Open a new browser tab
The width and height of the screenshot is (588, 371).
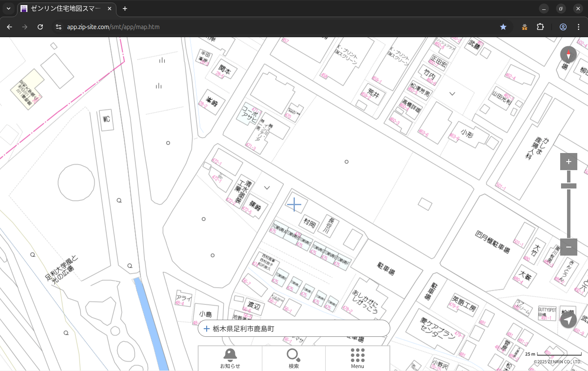click(x=125, y=9)
